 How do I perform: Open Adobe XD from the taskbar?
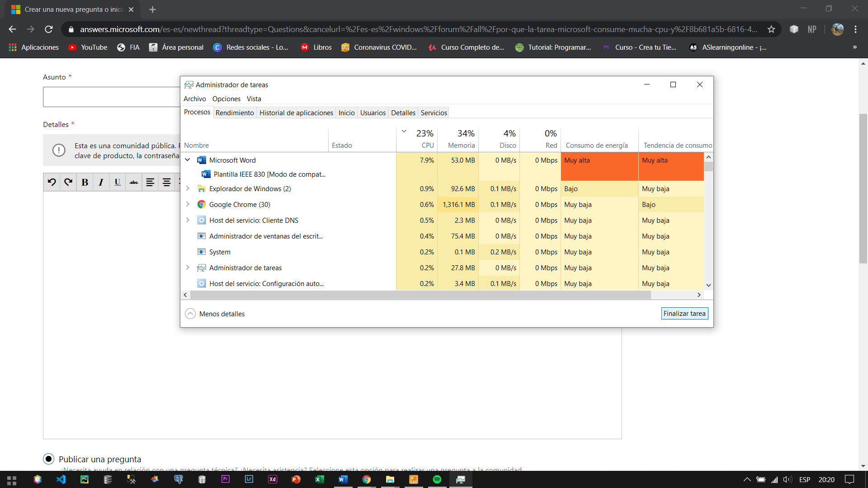tap(273, 479)
